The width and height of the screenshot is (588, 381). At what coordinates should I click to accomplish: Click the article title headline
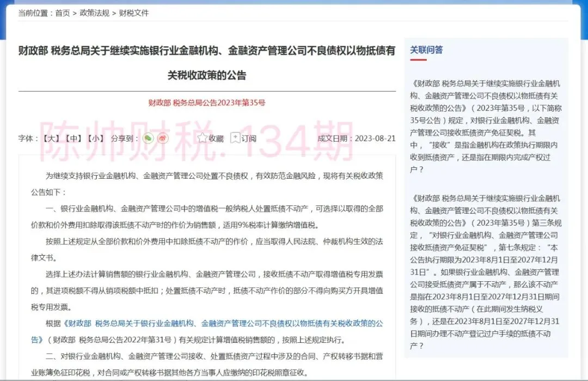tap(207, 63)
